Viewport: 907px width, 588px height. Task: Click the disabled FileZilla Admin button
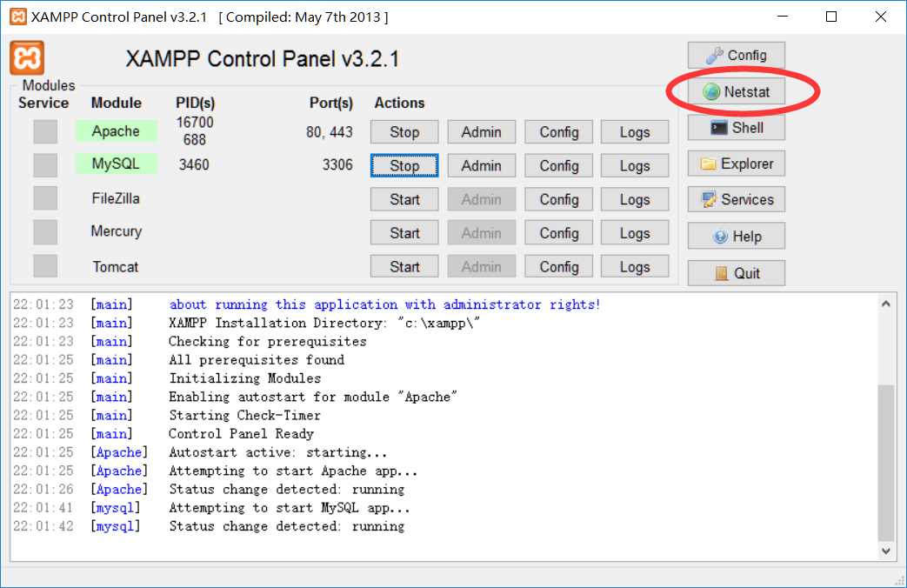click(x=481, y=199)
